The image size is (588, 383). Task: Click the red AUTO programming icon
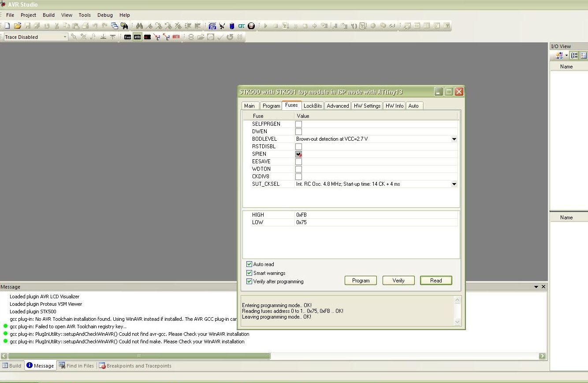(x=176, y=37)
